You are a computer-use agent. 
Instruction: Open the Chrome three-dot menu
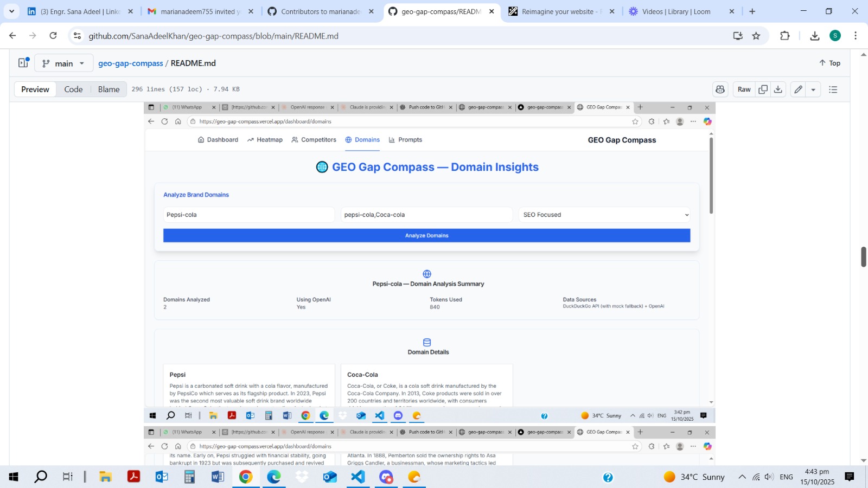click(856, 36)
